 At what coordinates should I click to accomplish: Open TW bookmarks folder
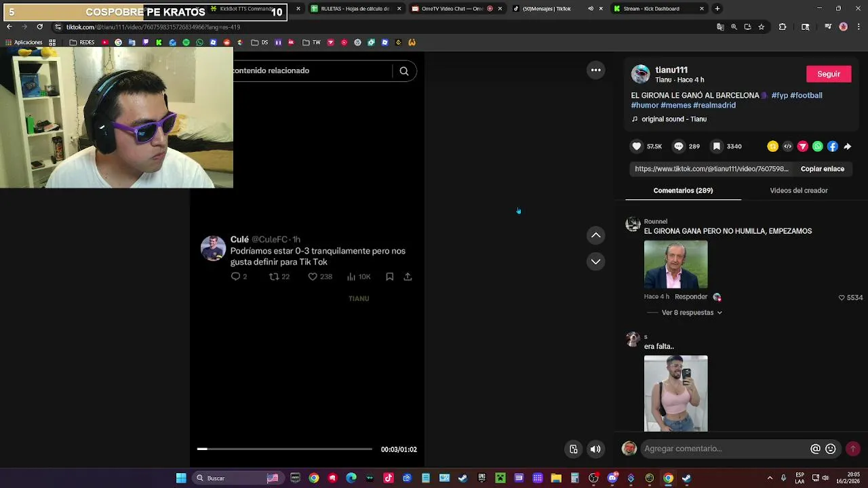coord(311,43)
